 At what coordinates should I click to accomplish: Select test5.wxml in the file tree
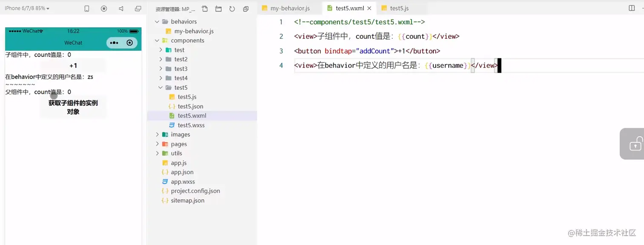tap(202, 115)
